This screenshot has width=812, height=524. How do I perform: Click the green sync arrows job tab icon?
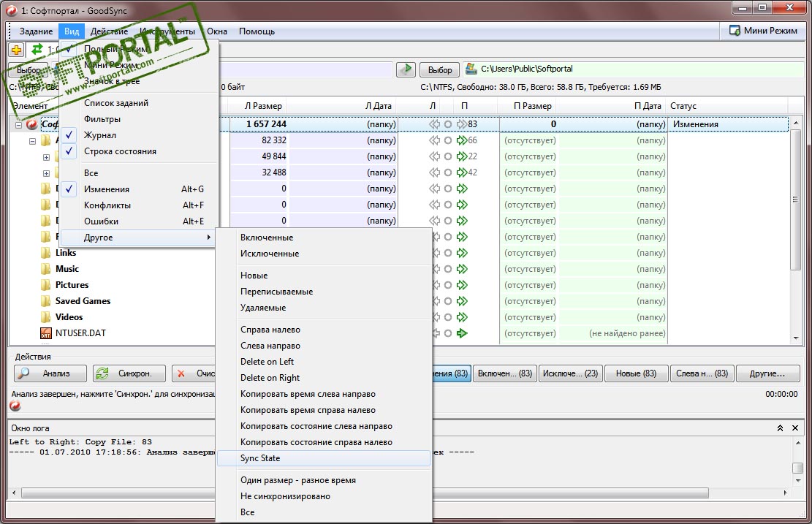pos(37,49)
